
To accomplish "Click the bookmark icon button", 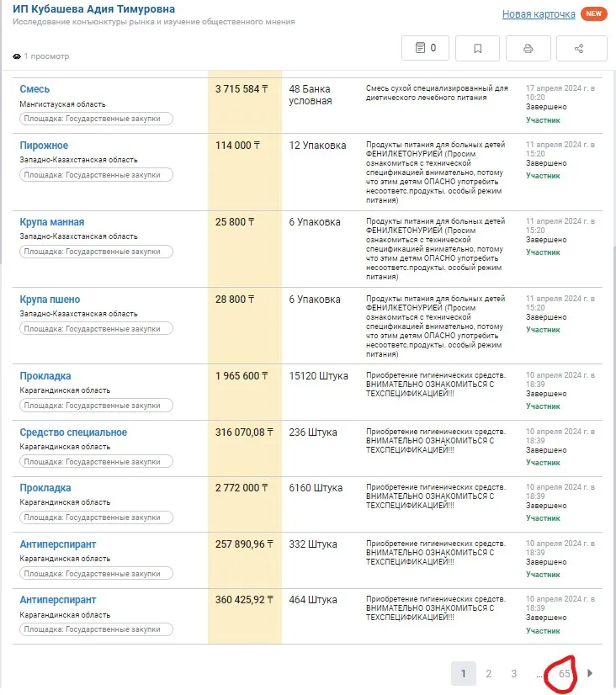I will (477, 48).
